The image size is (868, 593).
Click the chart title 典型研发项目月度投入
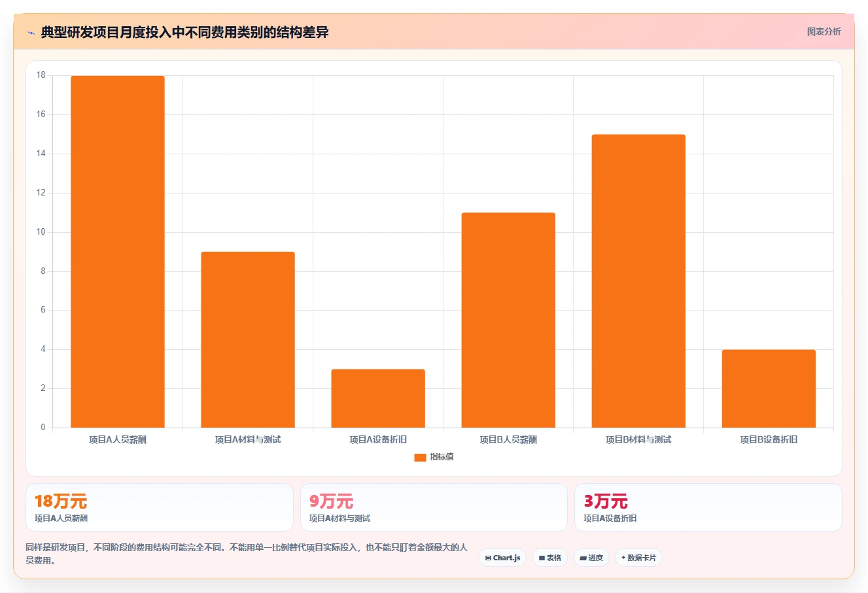tap(184, 32)
